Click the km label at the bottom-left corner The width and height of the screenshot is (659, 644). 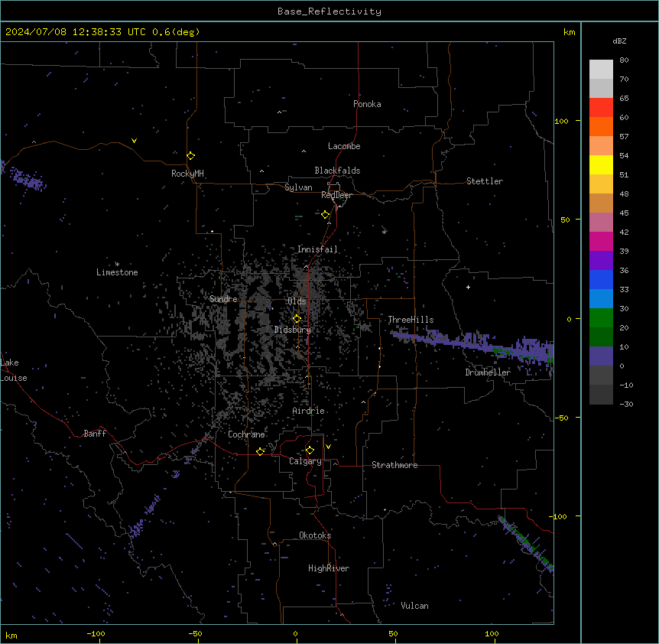click(x=11, y=636)
